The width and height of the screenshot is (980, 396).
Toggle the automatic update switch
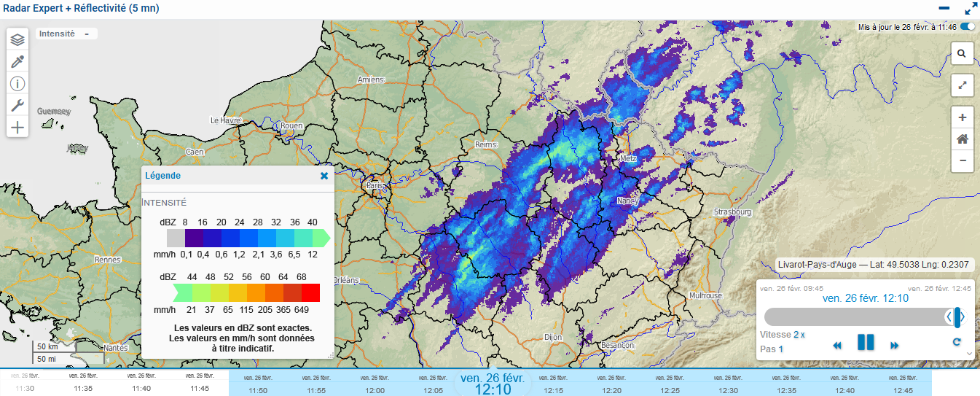[x=968, y=27]
